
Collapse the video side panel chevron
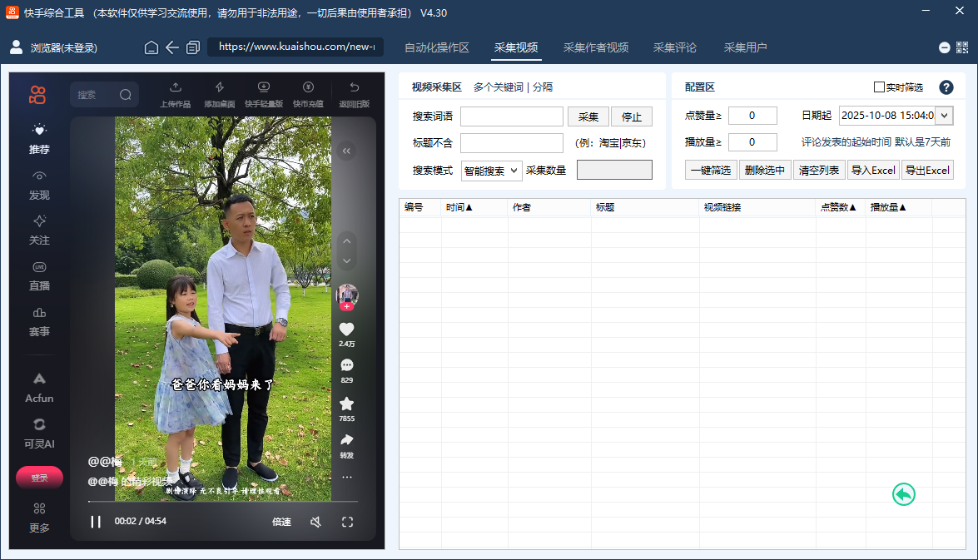(x=347, y=150)
